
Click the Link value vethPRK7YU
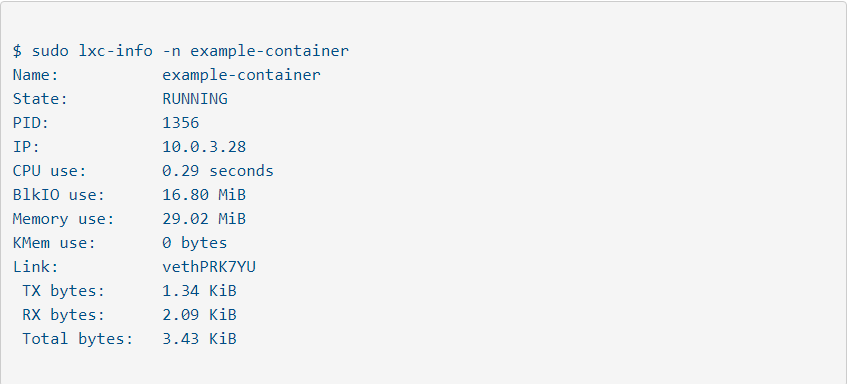(209, 267)
